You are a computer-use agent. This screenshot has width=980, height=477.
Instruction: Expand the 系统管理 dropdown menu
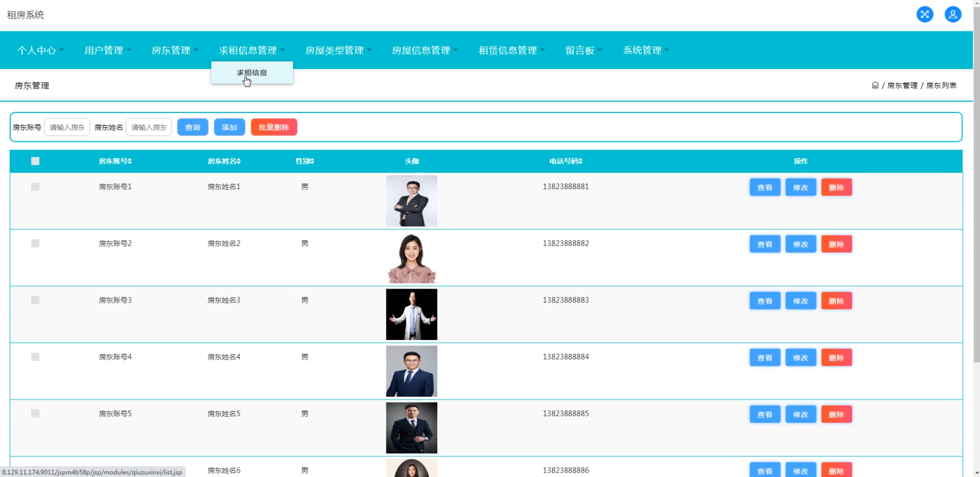click(x=646, y=50)
